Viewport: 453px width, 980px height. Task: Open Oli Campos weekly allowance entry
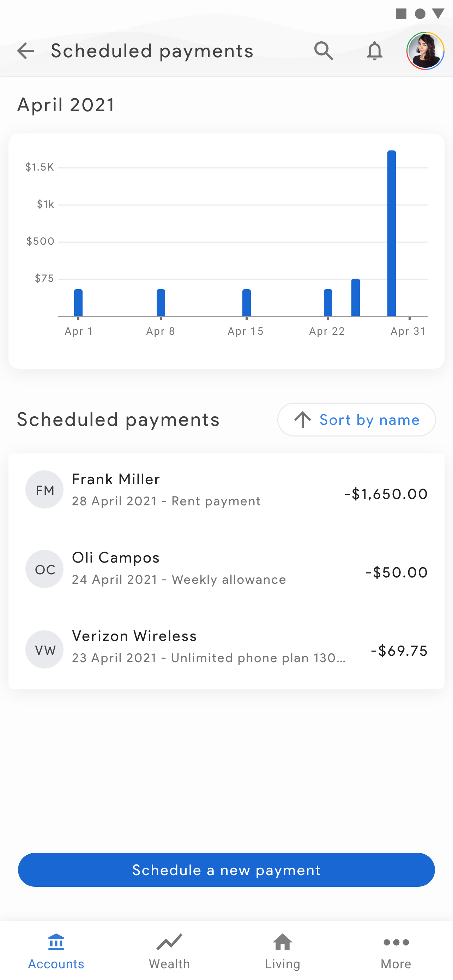[x=226, y=569]
